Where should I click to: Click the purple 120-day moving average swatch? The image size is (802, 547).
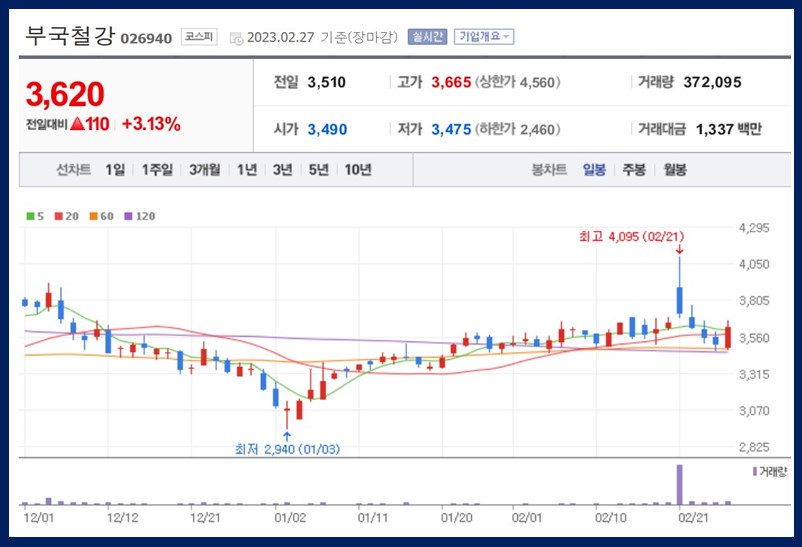(128, 216)
